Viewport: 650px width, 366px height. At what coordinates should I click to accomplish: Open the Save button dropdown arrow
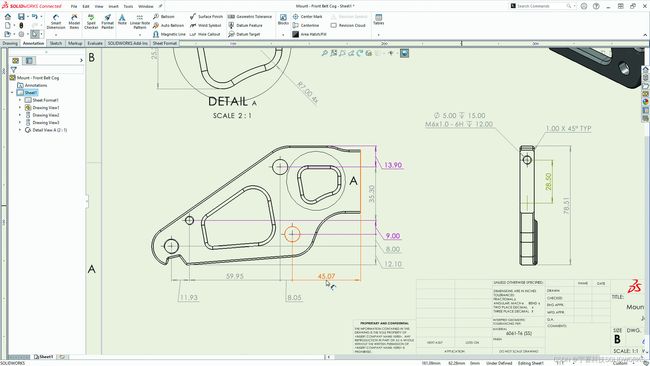pos(28,17)
